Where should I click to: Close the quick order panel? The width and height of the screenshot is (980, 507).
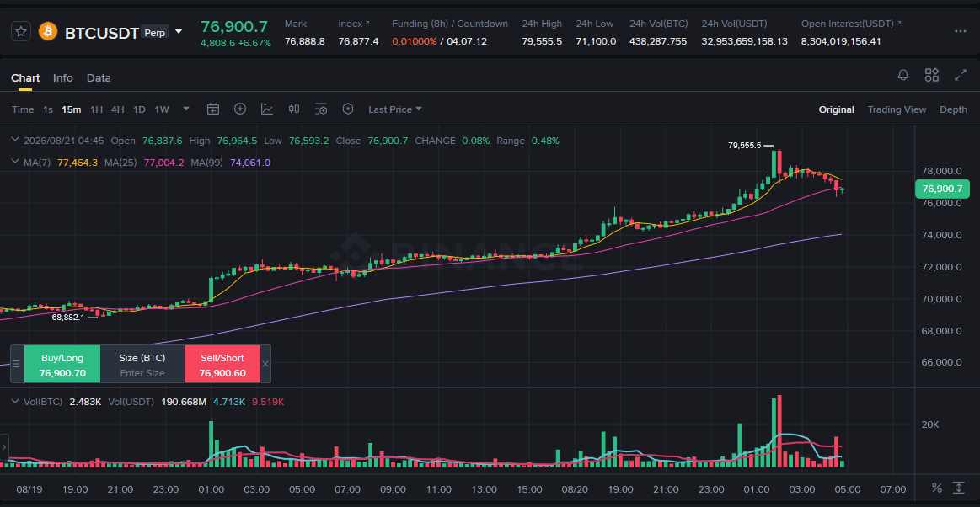265,364
